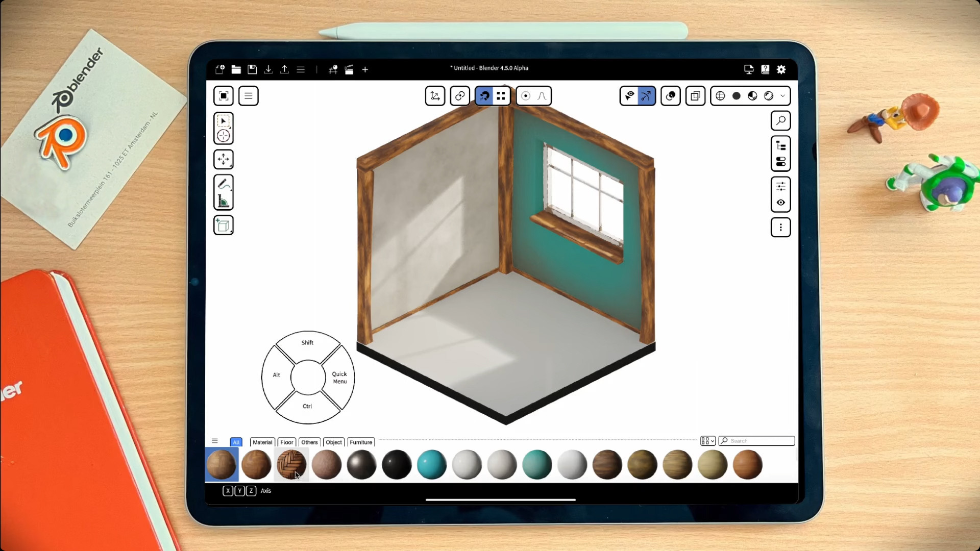Open the pivot point link button
Image resolution: width=980 pixels, height=551 pixels.
460,96
